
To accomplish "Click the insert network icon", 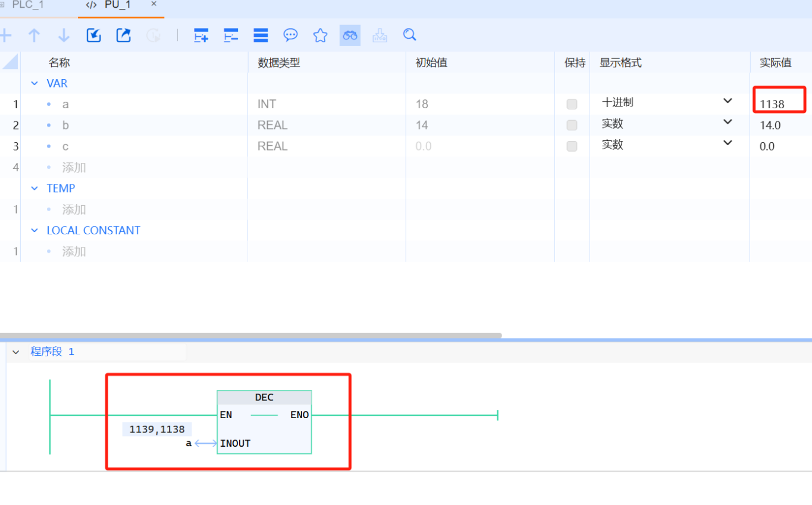I will 201,36.
